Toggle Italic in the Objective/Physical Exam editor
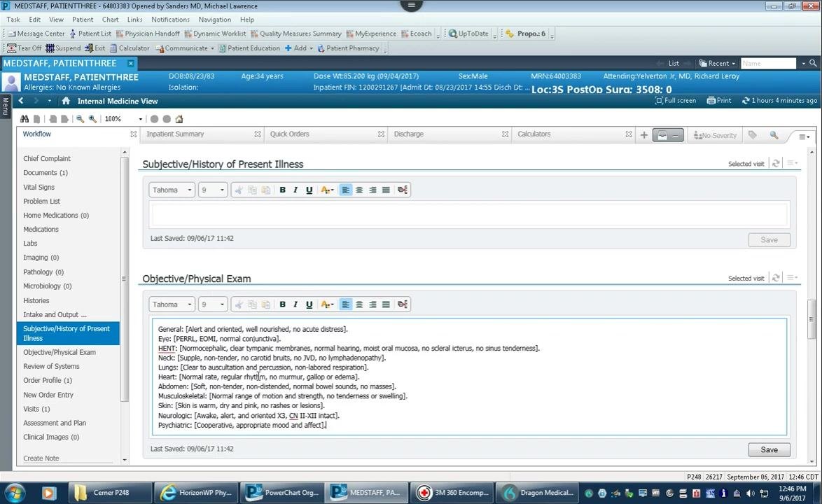 (x=295, y=304)
